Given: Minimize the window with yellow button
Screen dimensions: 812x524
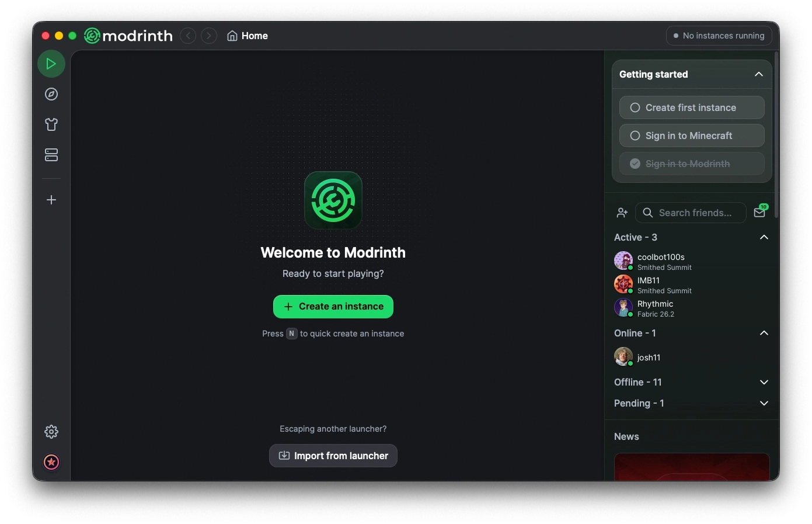Looking at the screenshot, I should (59, 36).
